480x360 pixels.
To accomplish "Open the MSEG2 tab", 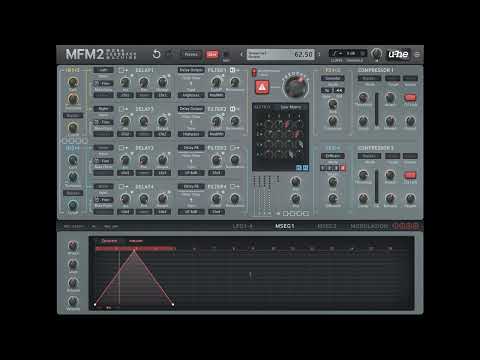I will pyautogui.click(x=326, y=226).
